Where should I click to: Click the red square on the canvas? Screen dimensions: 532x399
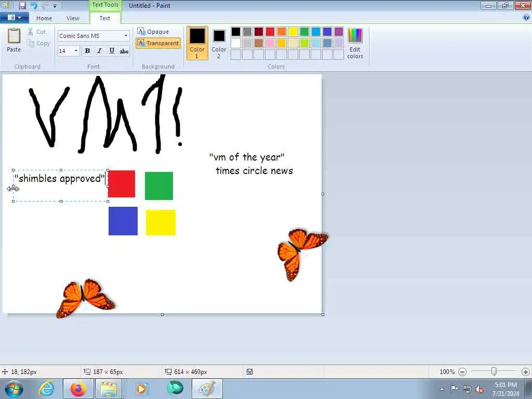pyautogui.click(x=122, y=184)
